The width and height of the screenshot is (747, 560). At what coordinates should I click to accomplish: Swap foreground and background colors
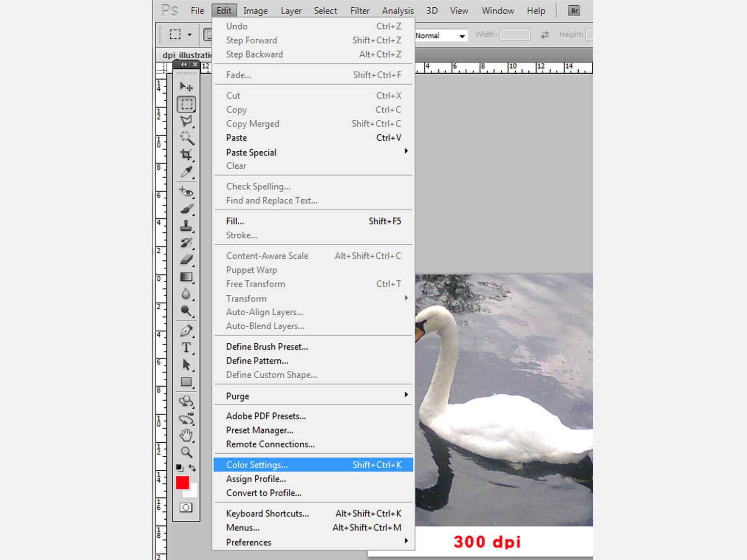coord(193,468)
